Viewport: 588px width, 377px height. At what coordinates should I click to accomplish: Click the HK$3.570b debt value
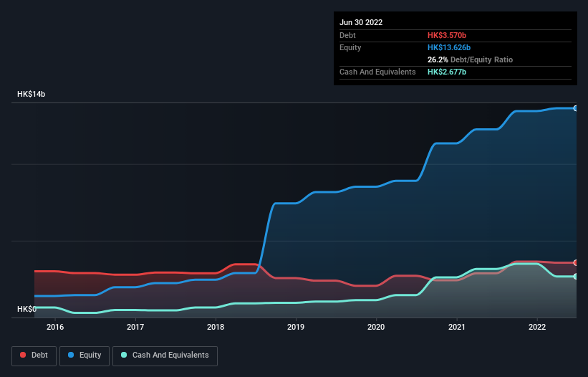[447, 35]
